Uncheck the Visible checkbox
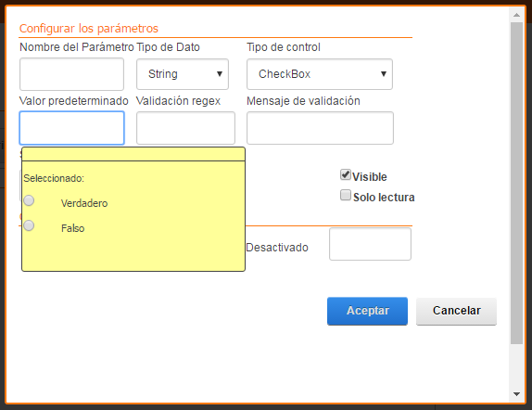 pos(346,175)
